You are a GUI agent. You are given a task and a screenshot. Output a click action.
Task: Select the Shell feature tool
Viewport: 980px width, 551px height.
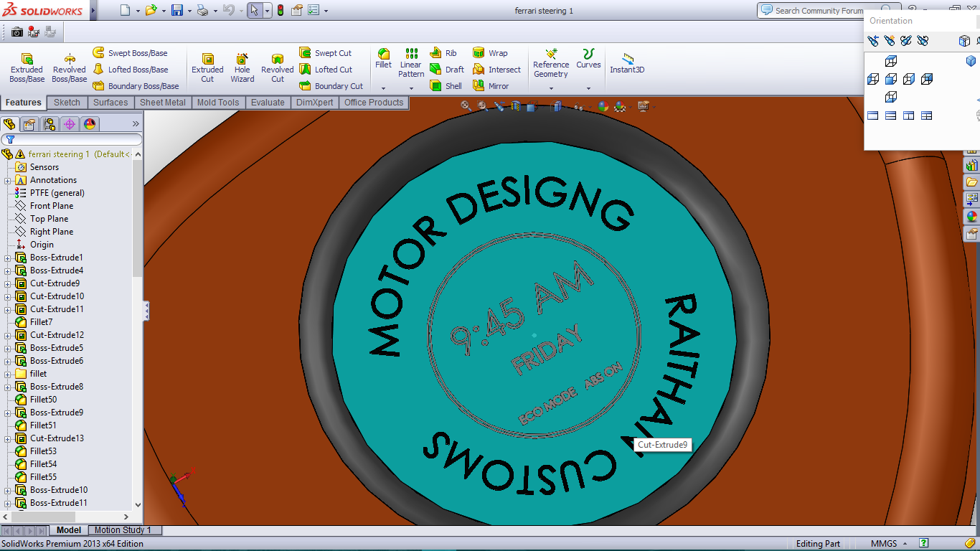(446, 86)
